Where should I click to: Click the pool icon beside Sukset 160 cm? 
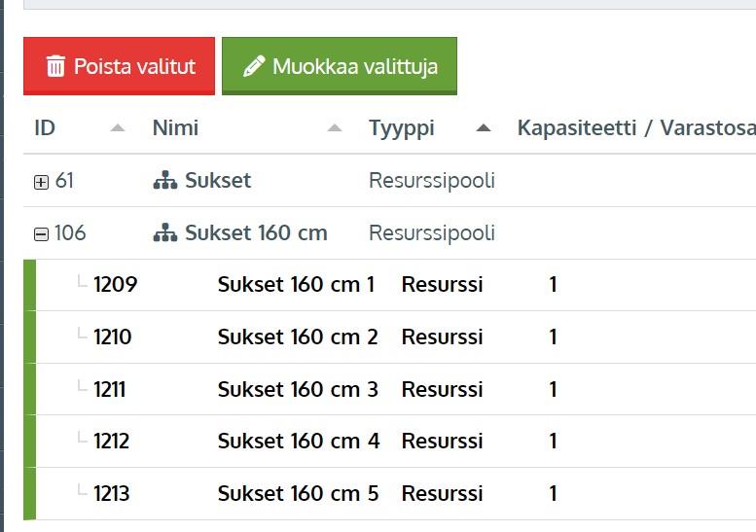[x=164, y=232]
